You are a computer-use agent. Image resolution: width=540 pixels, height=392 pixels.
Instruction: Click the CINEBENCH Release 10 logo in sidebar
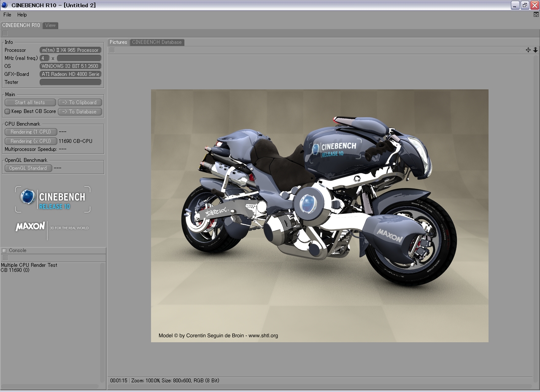point(53,200)
